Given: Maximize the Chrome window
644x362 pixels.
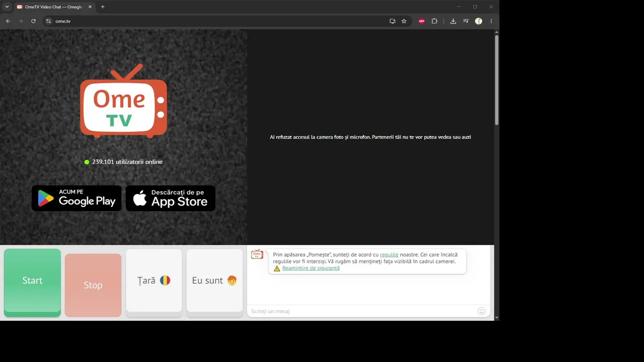Looking at the screenshot, I should 475,7.
